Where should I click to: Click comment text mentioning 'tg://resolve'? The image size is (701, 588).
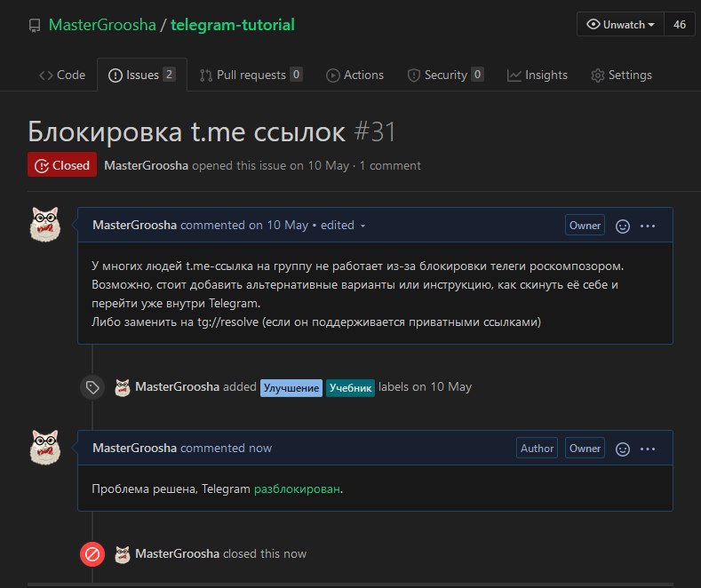point(316,322)
